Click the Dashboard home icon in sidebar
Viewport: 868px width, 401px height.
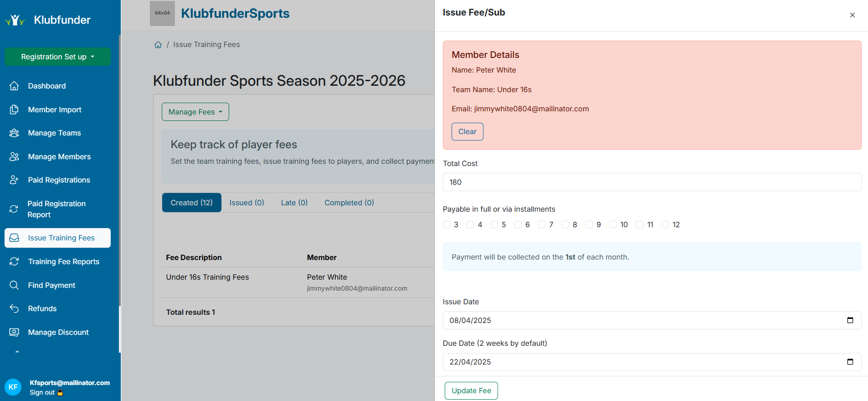(14, 86)
